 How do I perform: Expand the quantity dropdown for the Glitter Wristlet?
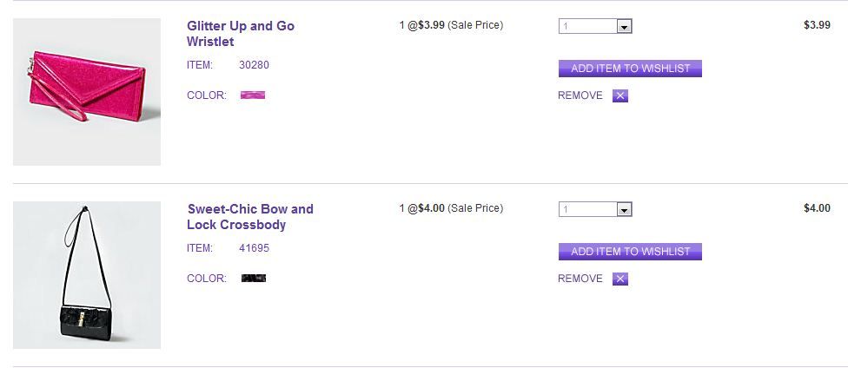[x=623, y=27]
